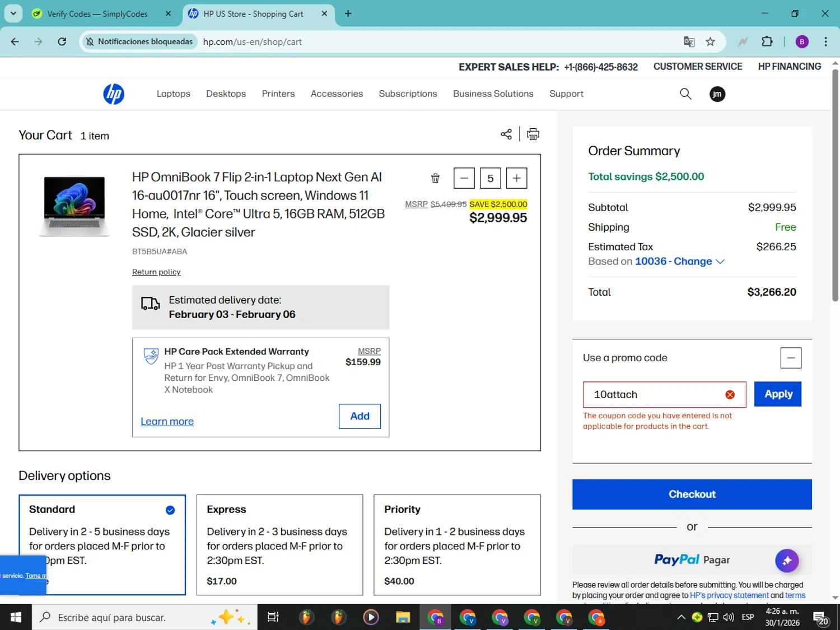Bookmark this page with the star icon
The height and width of the screenshot is (630, 840).
coord(710,41)
